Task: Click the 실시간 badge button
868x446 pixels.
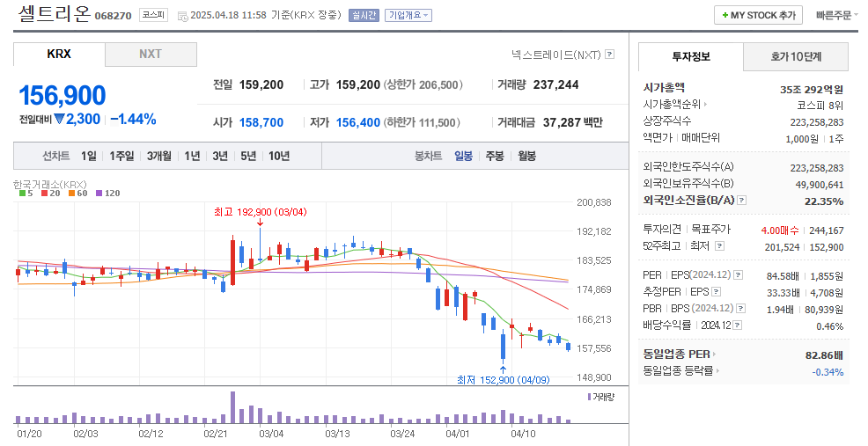Action: [364, 16]
